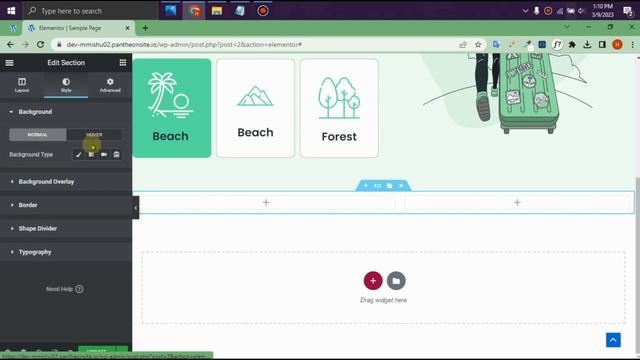Add widget to the first empty column
This screenshot has width=640, height=360.
pyautogui.click(x=266, y=202)
